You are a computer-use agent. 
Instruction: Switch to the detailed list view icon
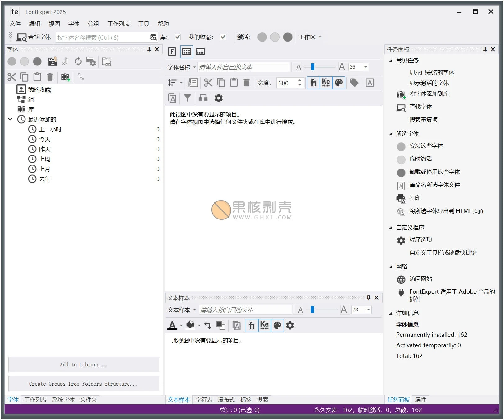click(x=200, y=52)
